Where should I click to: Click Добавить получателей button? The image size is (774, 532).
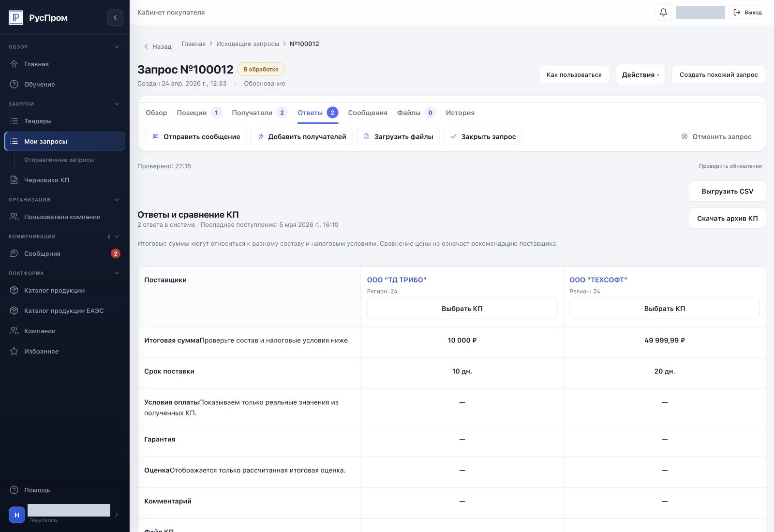click(301, 136)
